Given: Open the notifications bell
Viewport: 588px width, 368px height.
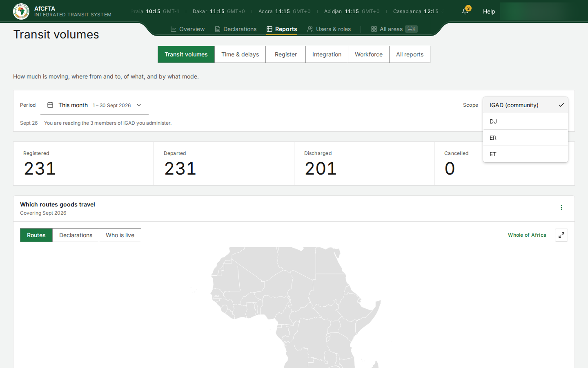Looking at the screenshot, I should pos(465,11).
